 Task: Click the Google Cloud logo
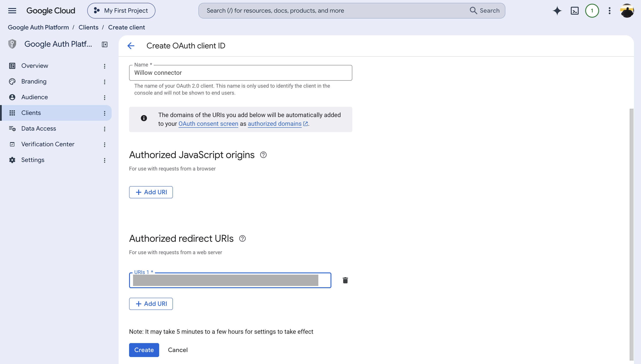click(x=51, y=11)
